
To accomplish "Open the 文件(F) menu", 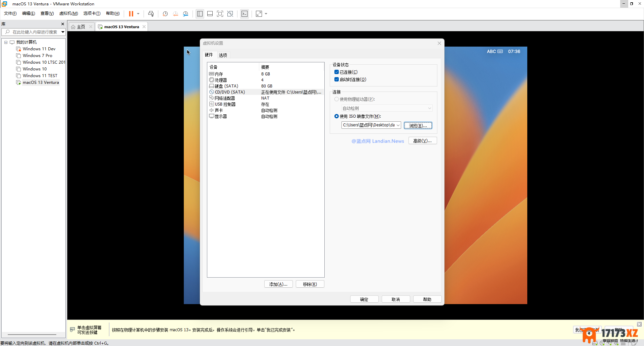I will click(x=10, y=13).
